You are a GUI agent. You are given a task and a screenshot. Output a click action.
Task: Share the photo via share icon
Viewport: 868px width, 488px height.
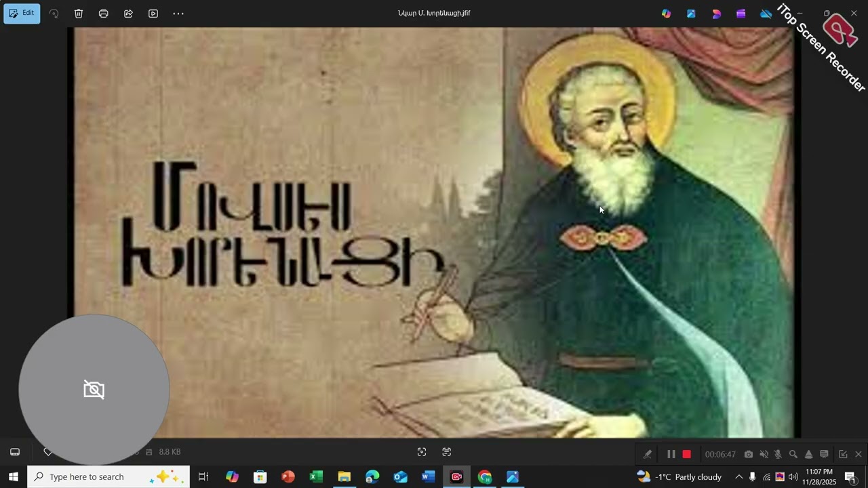(x=128, y=14)
